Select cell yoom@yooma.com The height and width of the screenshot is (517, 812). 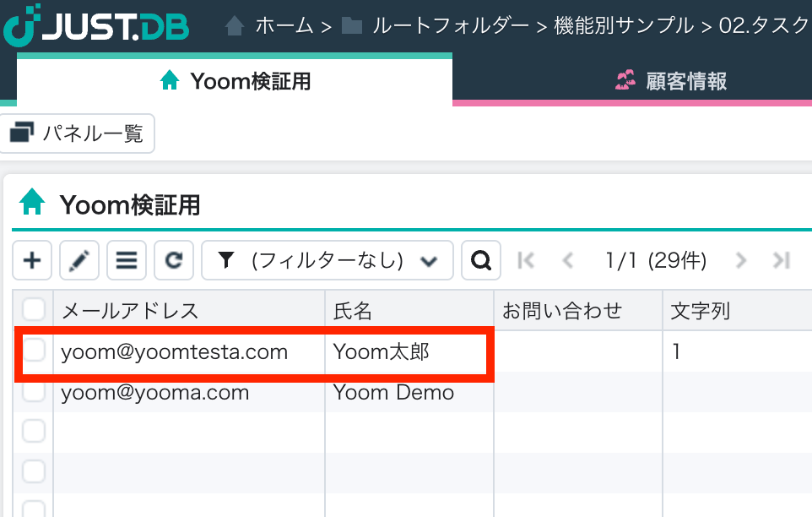click(x=189, y=393)
